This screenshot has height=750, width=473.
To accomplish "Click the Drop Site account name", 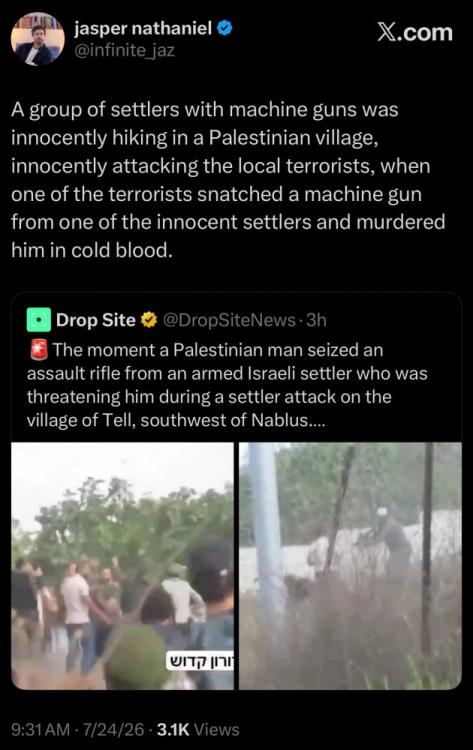I will pyautogui.click(x=96, y=320).
